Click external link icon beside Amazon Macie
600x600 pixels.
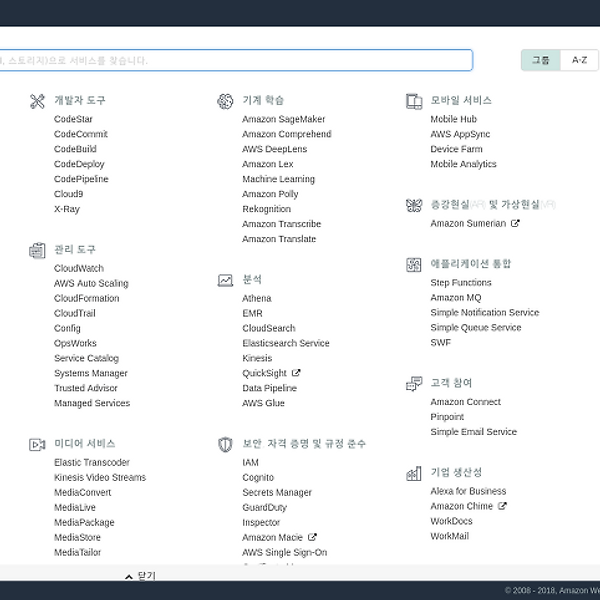coord(312,537)
